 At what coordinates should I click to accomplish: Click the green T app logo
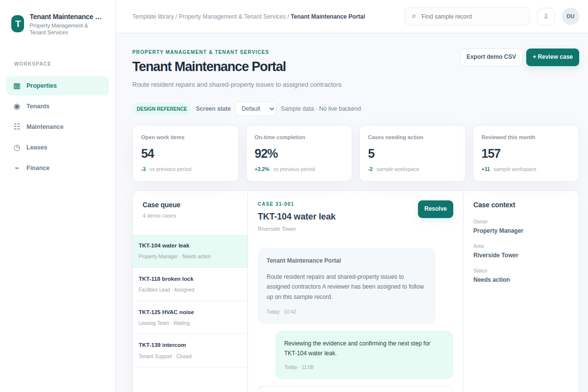tap(18, 24)
